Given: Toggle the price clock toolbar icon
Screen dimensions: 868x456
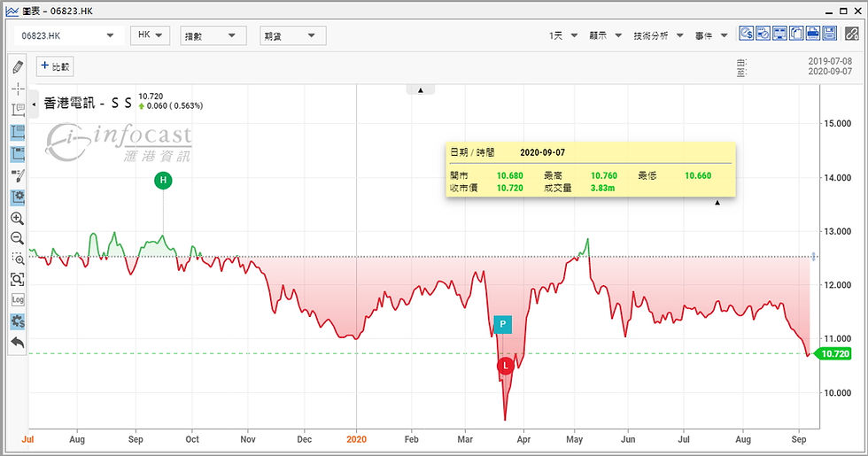Looking at the screenshot, I should pos(746,34).
